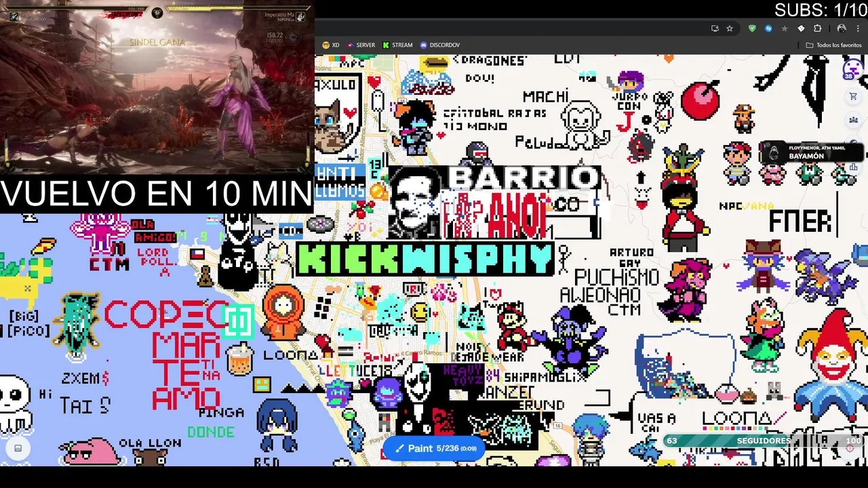Open the STREAM bookmark
The height and width of the screenshot is (488, 868).
(x=397, y=45)
